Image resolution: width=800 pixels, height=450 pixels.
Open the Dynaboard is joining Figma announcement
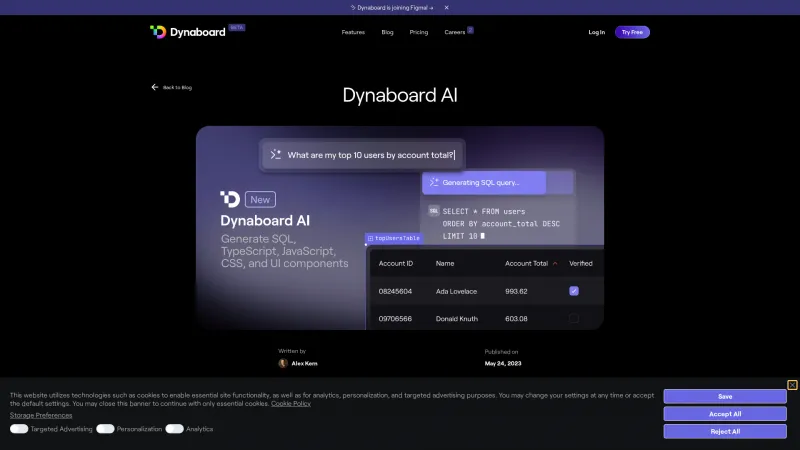(x=392, y=8)
